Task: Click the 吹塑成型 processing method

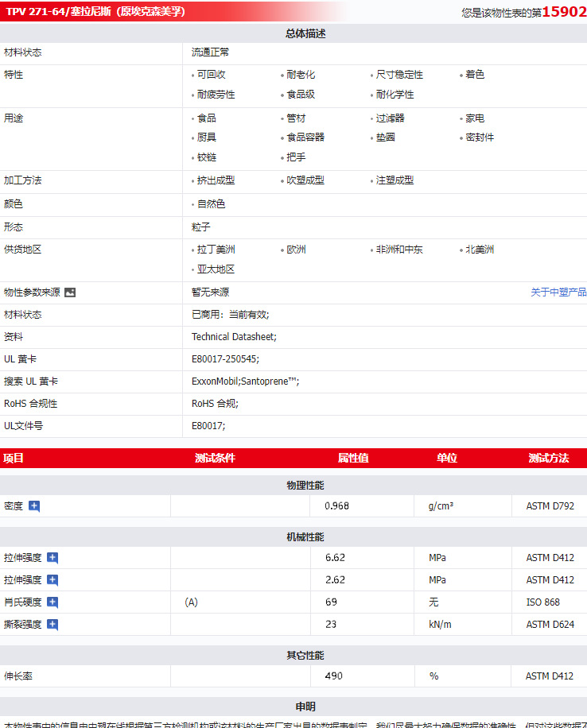Action: click(x=305, y=180)
